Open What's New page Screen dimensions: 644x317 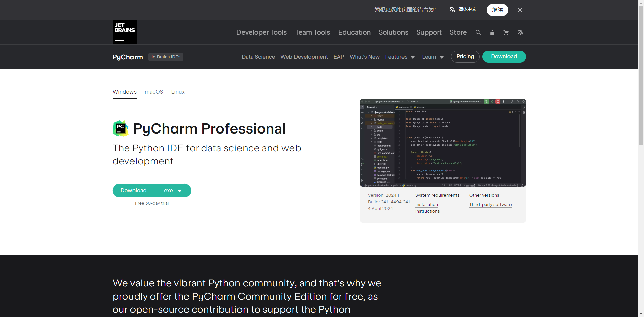pos(365,57)
